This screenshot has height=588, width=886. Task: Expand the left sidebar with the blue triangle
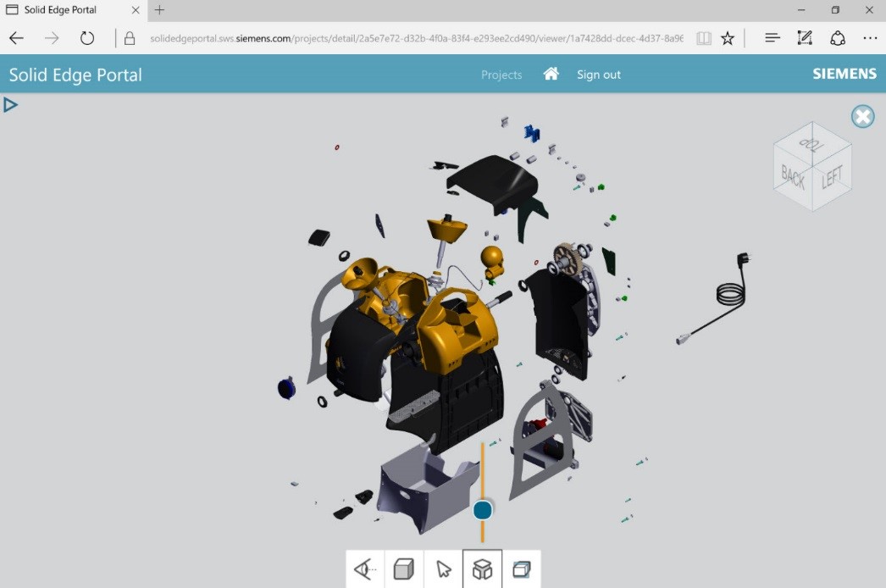[x=11, y=104]
